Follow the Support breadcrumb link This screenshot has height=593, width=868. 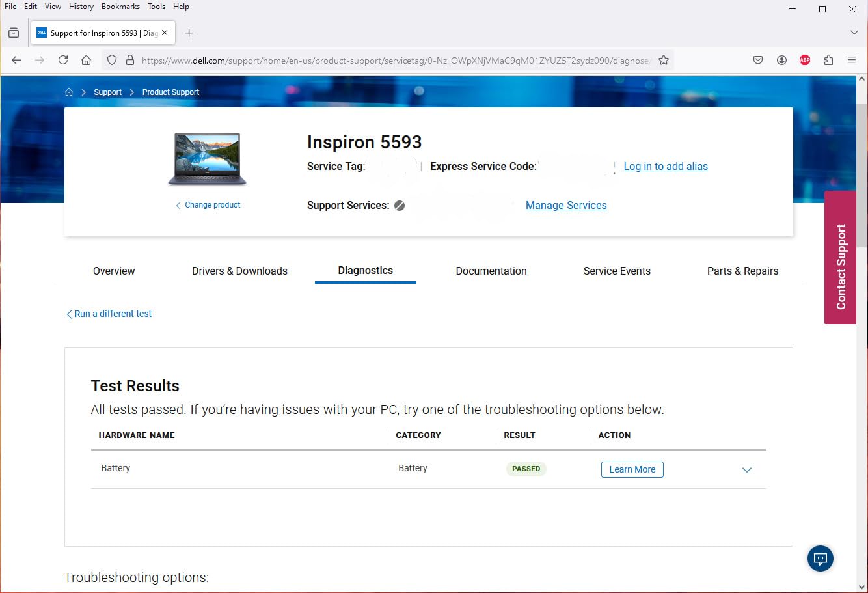pos(107,92)
